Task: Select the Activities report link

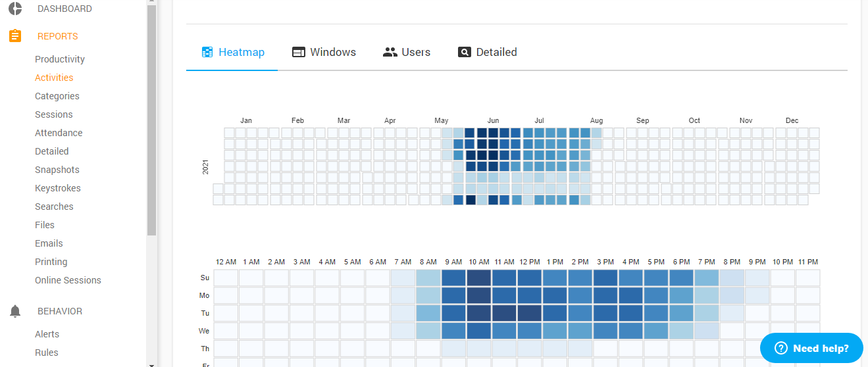Action: pyautogui.click(x=54, y=78)
